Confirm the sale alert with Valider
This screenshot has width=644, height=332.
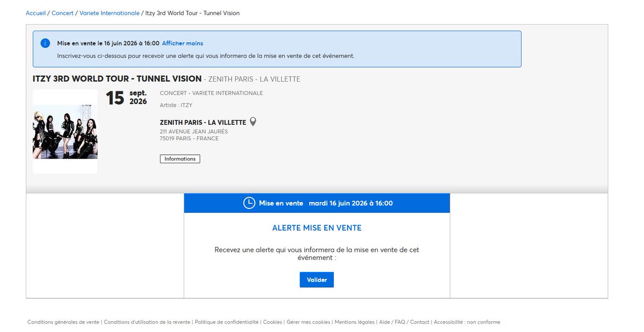click(317, 280)
